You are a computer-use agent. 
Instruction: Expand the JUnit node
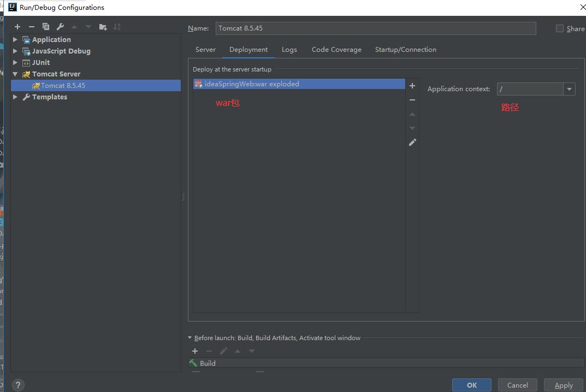tap(15, 62)
